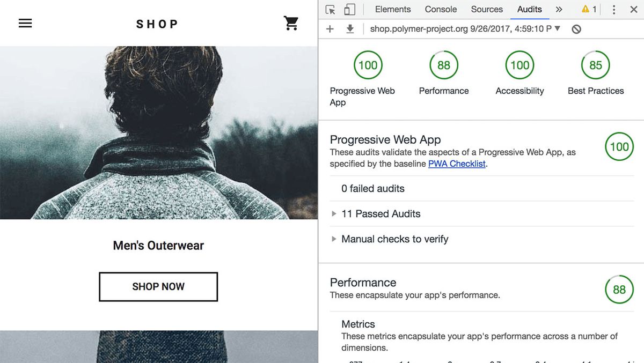Clear audits using the block icon
Screen dimensions: 644x363
point(577,28)
